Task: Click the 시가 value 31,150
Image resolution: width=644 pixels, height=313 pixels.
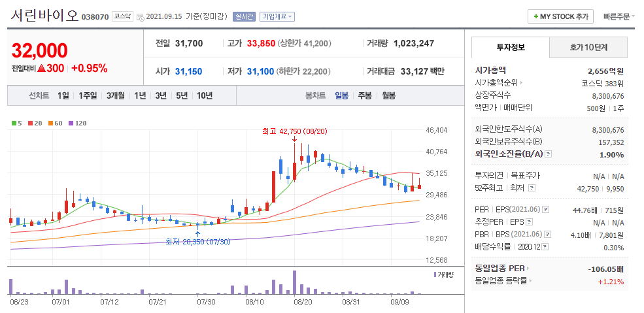Action: coord(188,71)
